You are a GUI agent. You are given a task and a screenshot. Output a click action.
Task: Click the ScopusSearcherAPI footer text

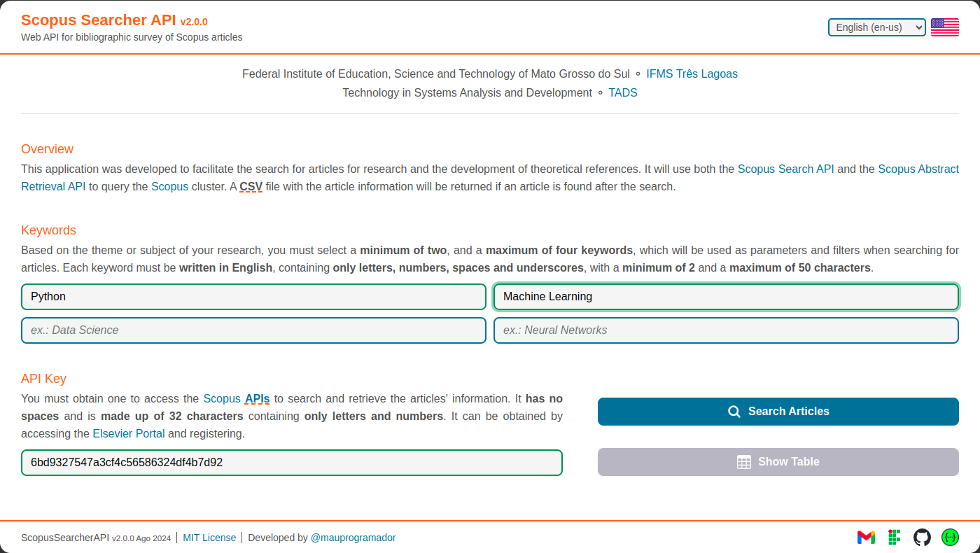[65, 538]
